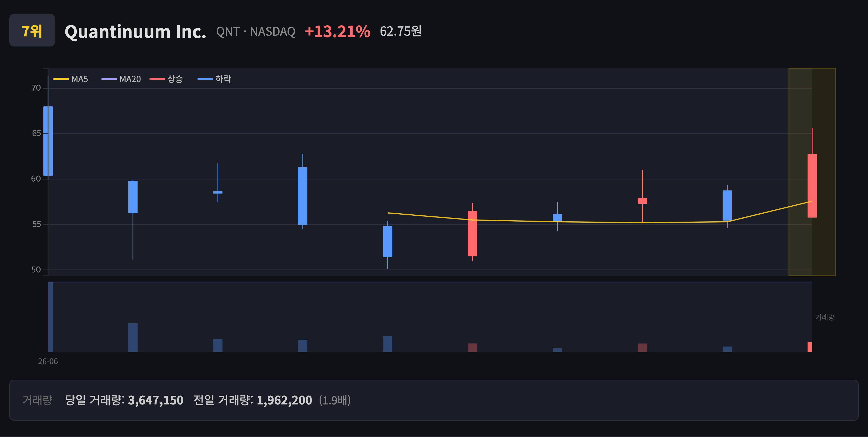Click the lowest blue candle near 50
The width and height of the screenshot is (868, 437).
point(388,241)
